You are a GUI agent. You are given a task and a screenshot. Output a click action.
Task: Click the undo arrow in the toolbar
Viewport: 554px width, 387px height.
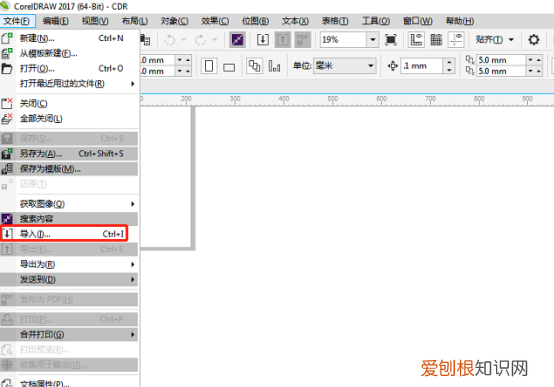click(x=170, y=40)
